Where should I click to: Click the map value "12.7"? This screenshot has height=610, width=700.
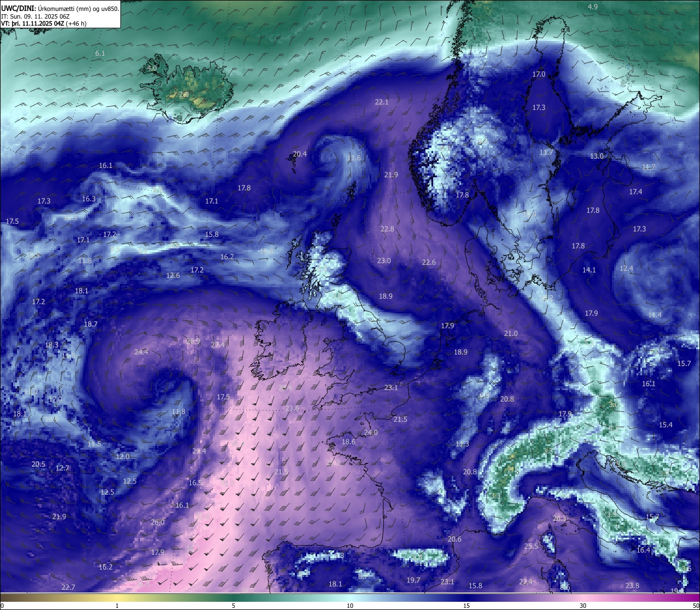coord(62,468)
